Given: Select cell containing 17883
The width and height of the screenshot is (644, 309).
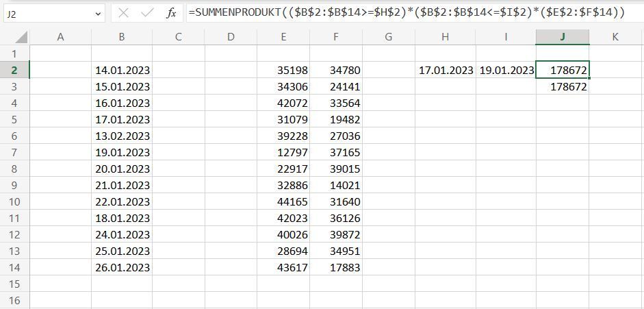Looking at the screenshot, I should [x=336, y=267].
